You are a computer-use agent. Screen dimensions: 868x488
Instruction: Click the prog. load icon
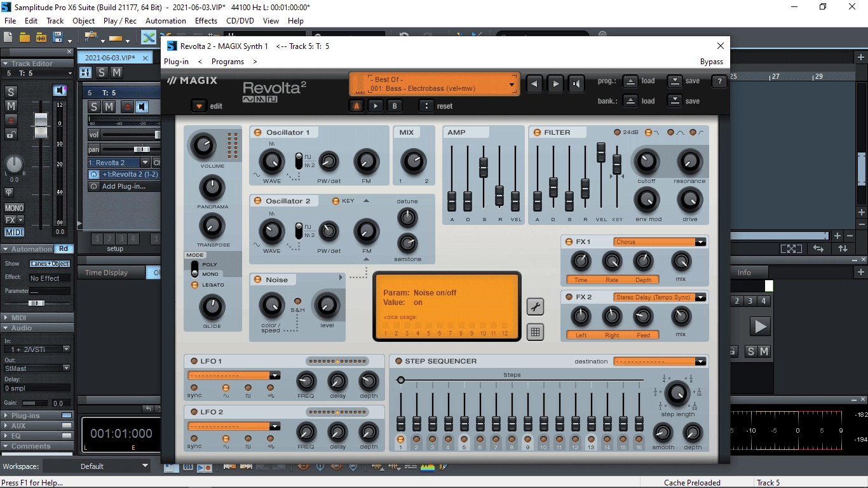pyautogui.click(x=630, y=81)
